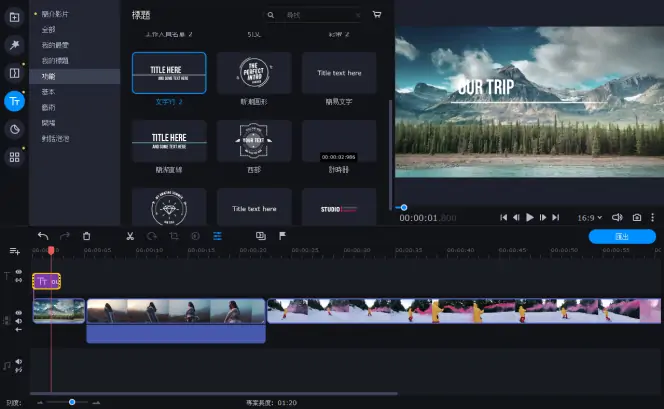Open the crop tool

point(174,236)
